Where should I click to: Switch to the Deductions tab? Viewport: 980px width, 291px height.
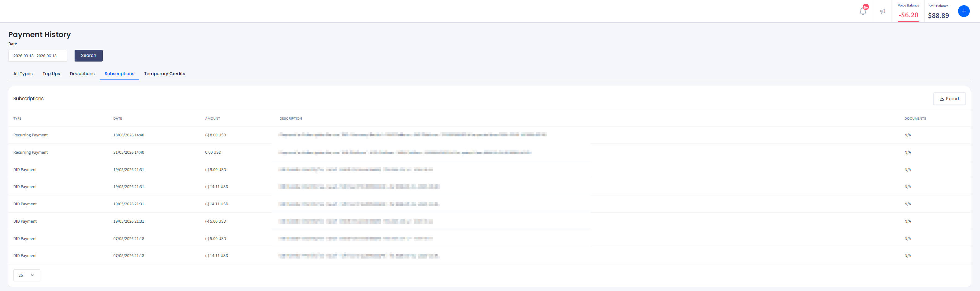pyautogui.click(x=82, y=74)
